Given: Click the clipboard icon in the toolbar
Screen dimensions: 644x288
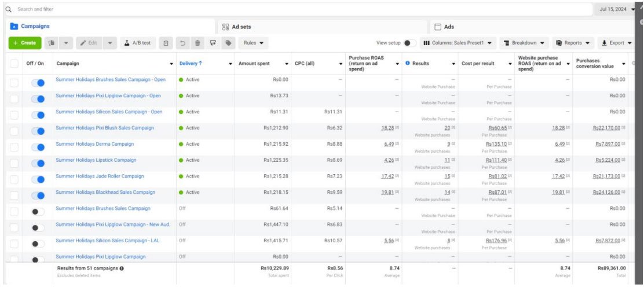Looking at the screenshot, I should pyautogui.click(x=166, y=43).
